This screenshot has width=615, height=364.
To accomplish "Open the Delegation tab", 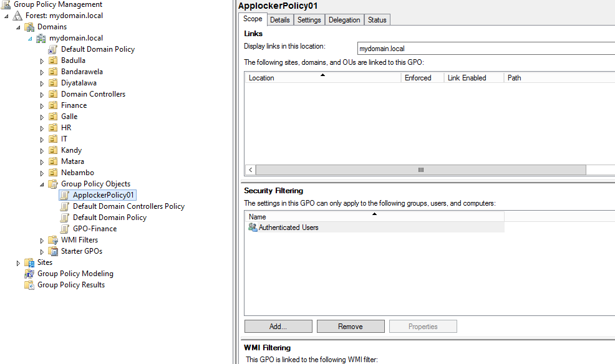I will [x=344, y=20].
